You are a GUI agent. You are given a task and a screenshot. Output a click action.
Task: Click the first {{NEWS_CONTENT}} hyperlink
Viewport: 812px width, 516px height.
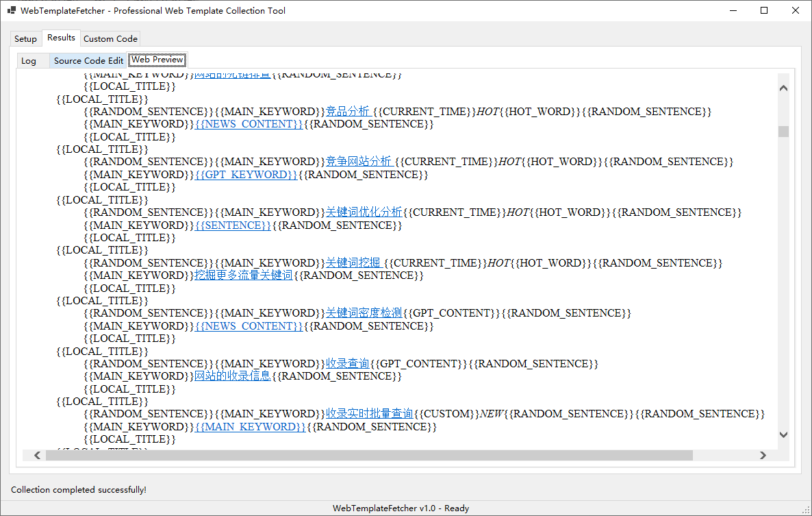249,124
